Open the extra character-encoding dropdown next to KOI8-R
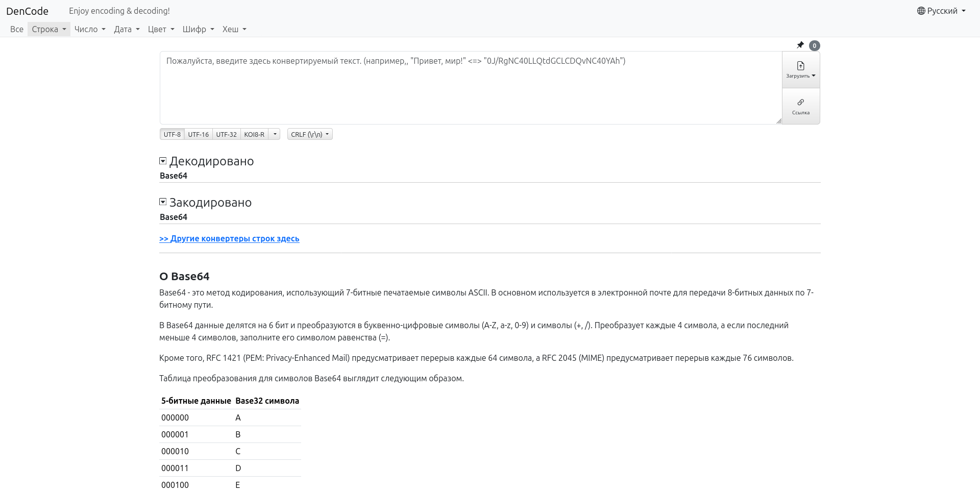The image size is (980, 492). (x=275, y=134)
